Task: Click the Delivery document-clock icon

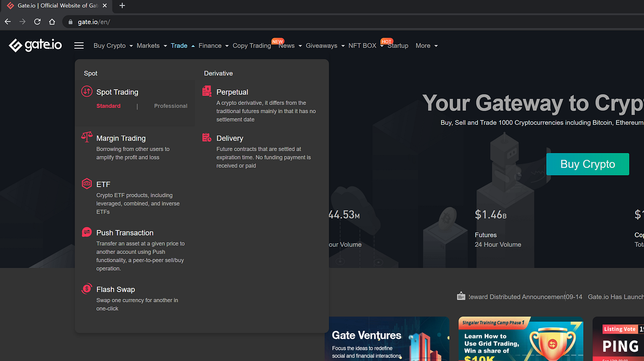Action: [x=207, y=138]
